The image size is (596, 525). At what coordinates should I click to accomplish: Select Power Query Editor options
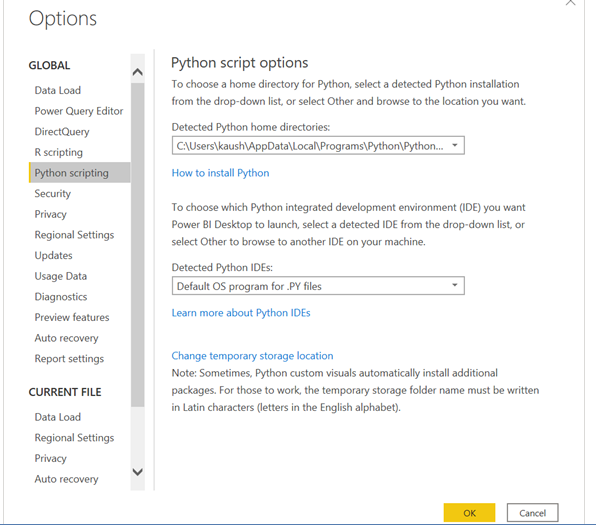(x=79, y=111)
